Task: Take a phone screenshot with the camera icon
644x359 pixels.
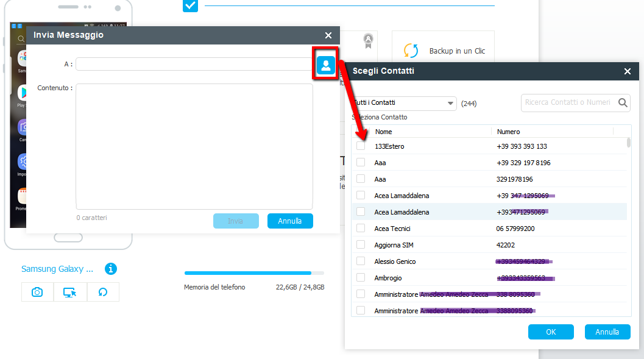Action: tap(37, 292)
